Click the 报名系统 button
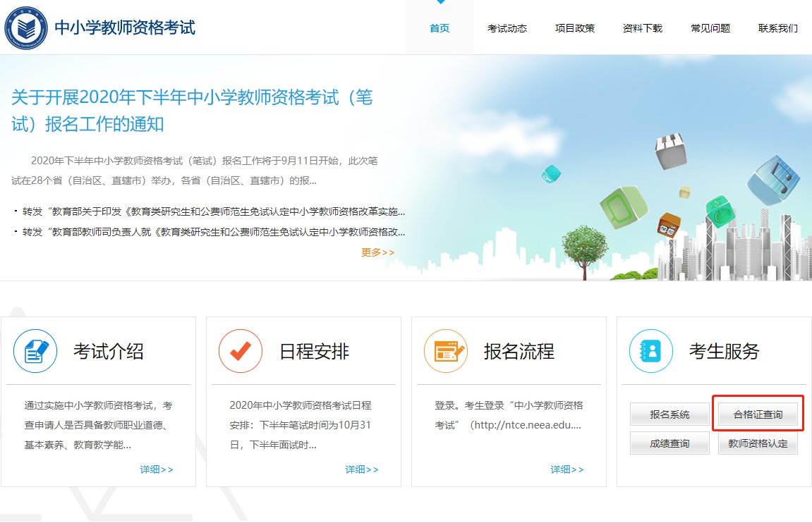 669,414
